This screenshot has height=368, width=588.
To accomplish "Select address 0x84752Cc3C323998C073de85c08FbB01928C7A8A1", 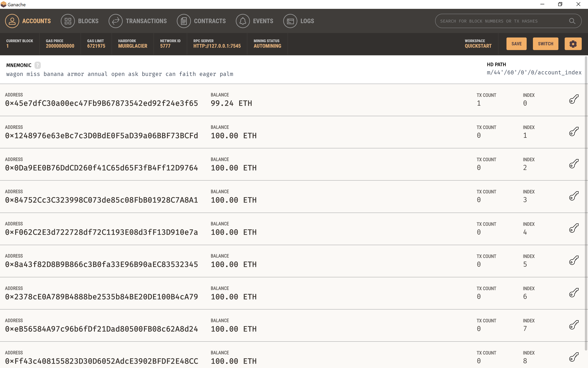I will (102, 200).
